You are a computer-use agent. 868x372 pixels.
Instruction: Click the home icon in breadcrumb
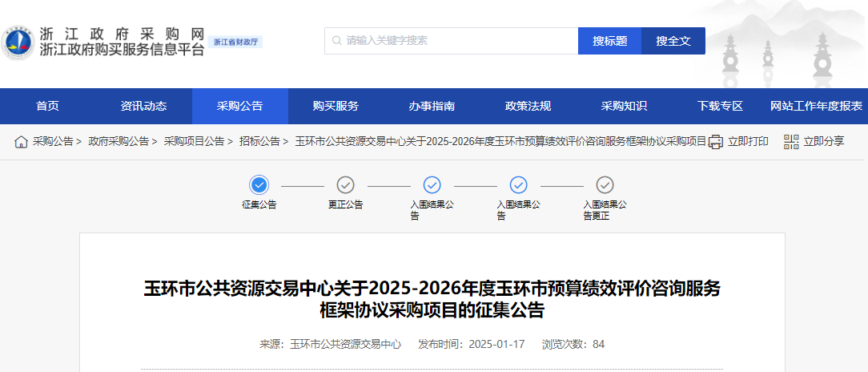pyautogui.click(x=22, y=142)
